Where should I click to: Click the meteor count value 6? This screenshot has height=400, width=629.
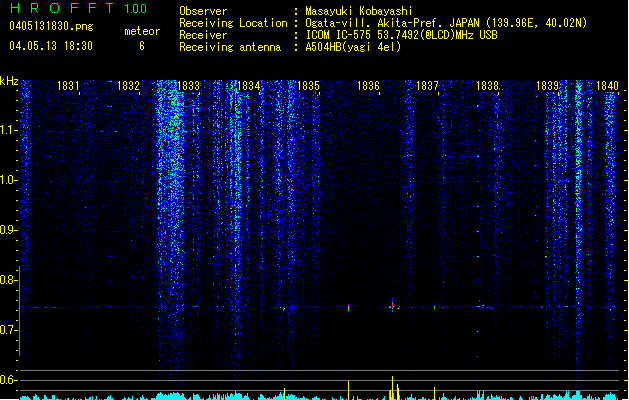142,46
